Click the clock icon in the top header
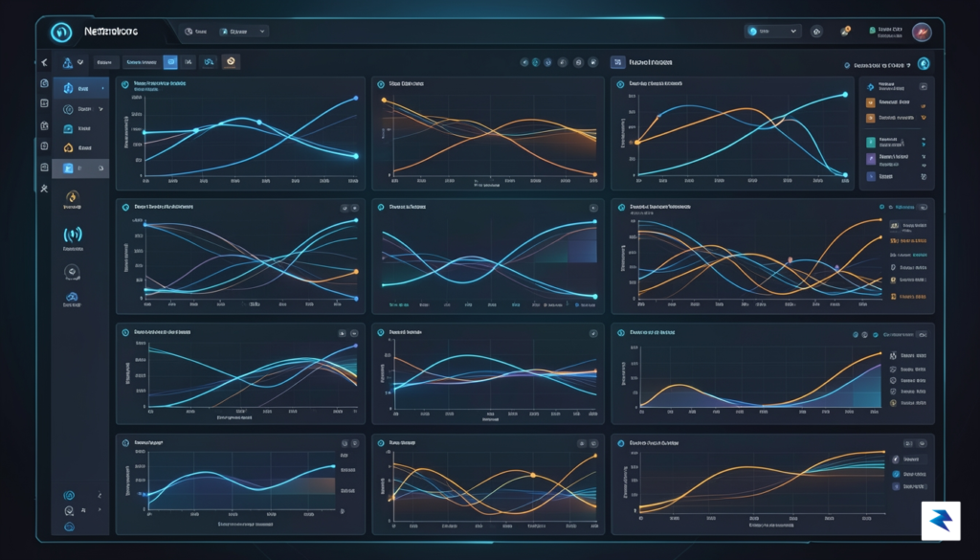The width and height of the screenshot is (980, 560). click(189, 32)
